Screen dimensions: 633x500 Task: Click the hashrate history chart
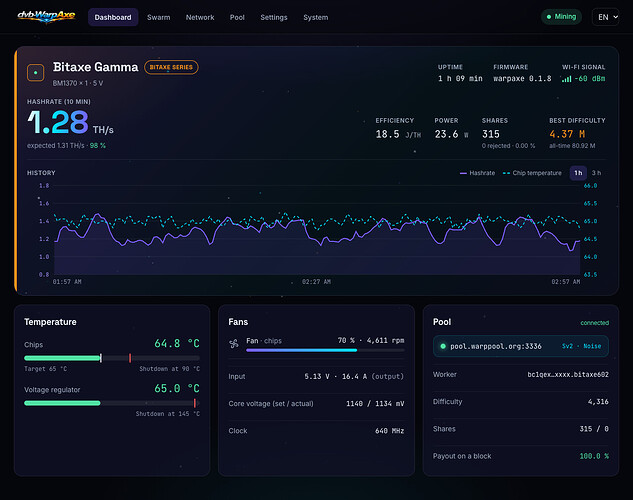click(317, 230)
